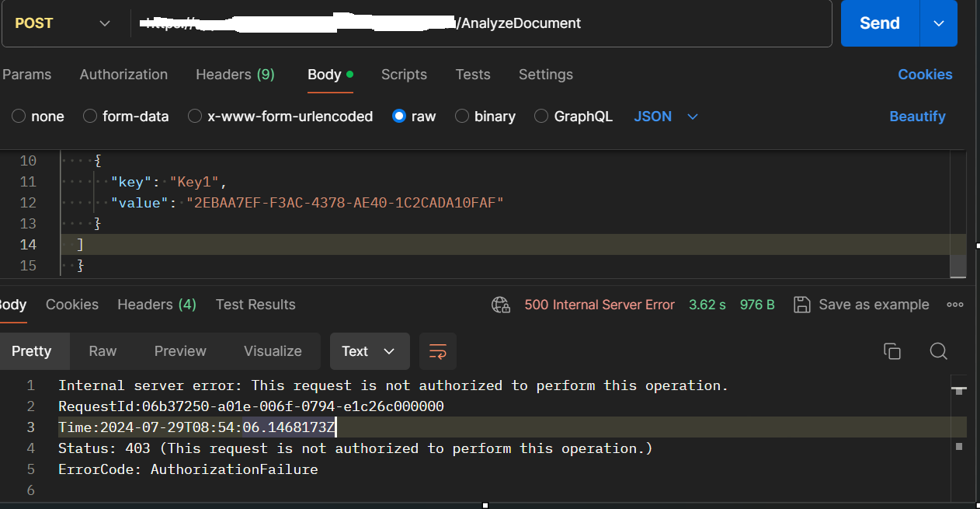Click the network globe lock icon
Image resolution: width=980 pixels, height=509 pixels.
501,305
